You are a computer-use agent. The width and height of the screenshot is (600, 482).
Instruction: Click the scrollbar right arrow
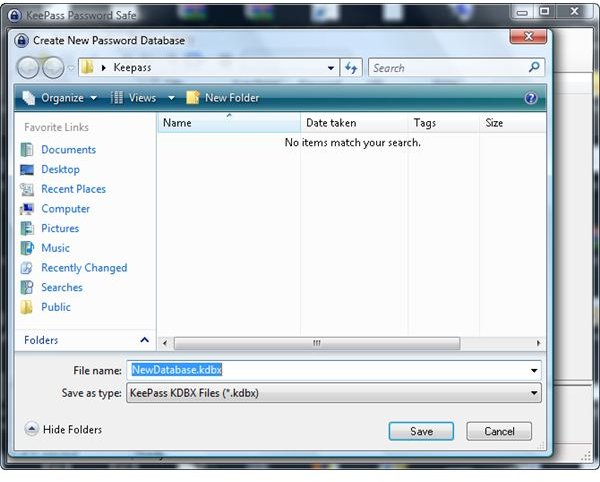pyautogui.click(x=538, y=343)
